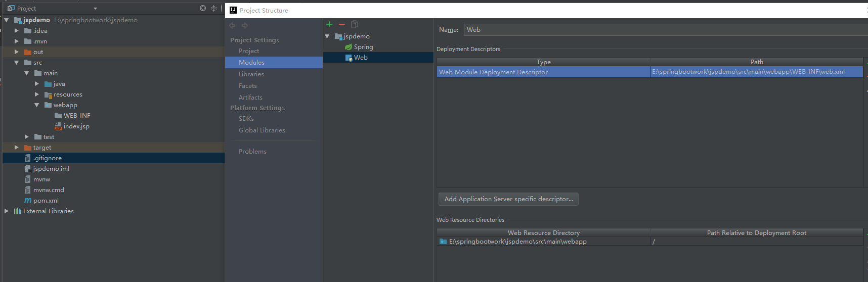
Task: Expand the resources folder
Action: tap(37, 95)
